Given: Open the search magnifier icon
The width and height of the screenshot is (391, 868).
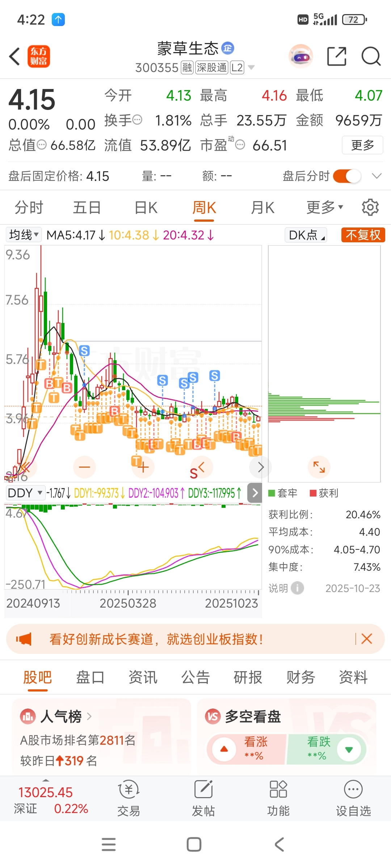Looking at the screenshot, I should point(371,56).
